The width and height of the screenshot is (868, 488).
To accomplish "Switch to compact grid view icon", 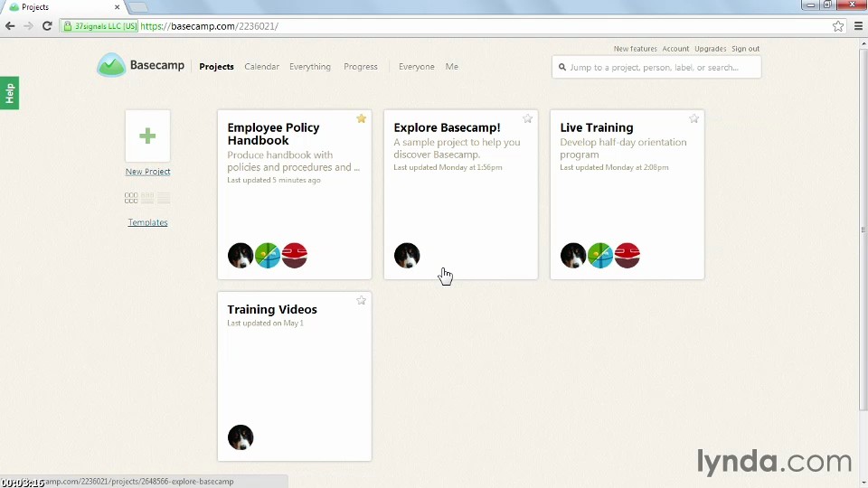I will tap(147, 198).
